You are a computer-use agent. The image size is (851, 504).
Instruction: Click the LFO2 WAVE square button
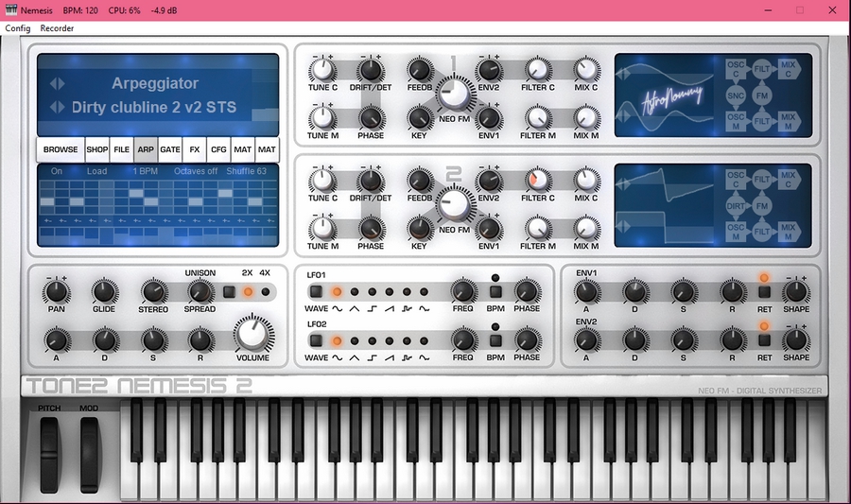316,341
